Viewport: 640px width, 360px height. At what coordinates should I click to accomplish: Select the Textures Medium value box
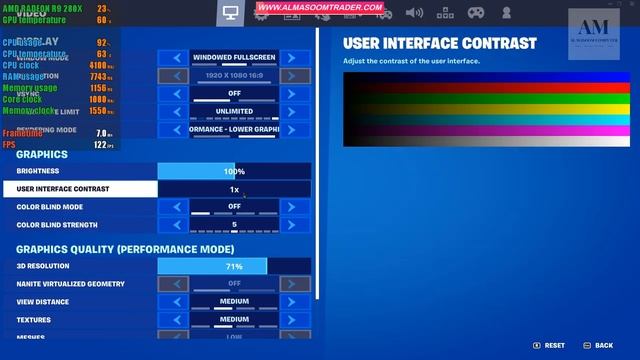tap(234, 320)
